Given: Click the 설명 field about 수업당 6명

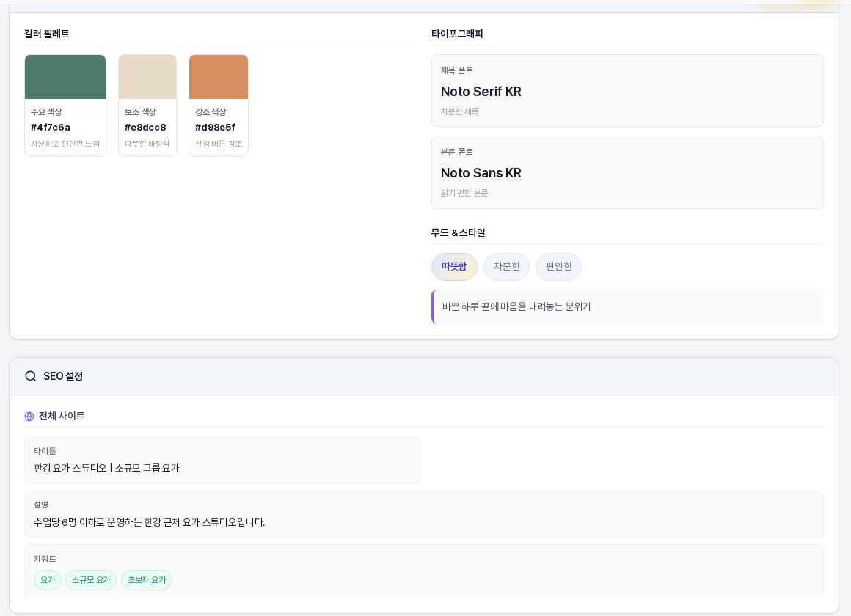Looking at the screenshot, I should click(424, 514).
